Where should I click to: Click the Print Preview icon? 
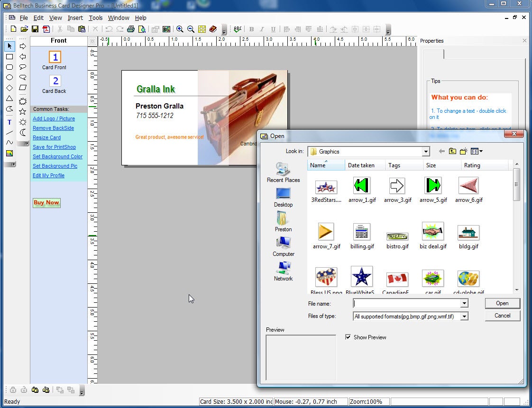142,29
